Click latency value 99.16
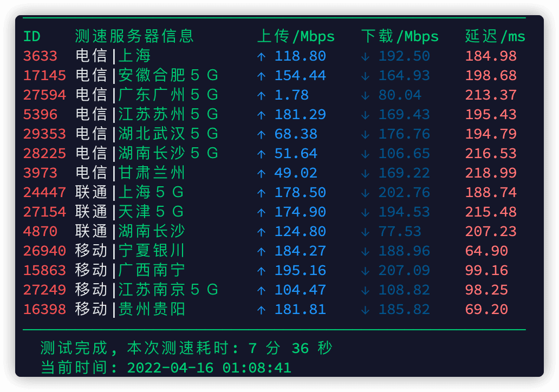Viewport: 559px width, 392px height. point(486,271)
